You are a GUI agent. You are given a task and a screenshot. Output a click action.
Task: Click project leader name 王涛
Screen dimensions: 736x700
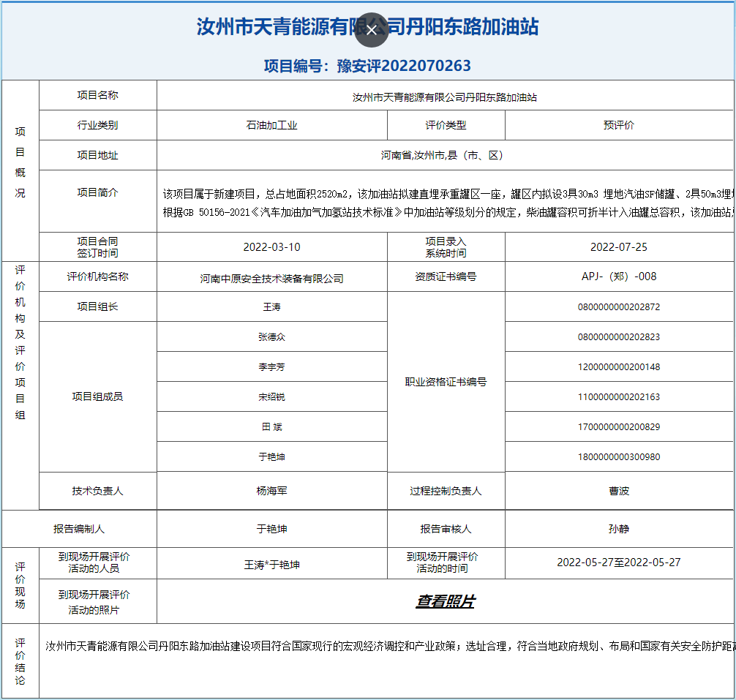pos(271,306)
